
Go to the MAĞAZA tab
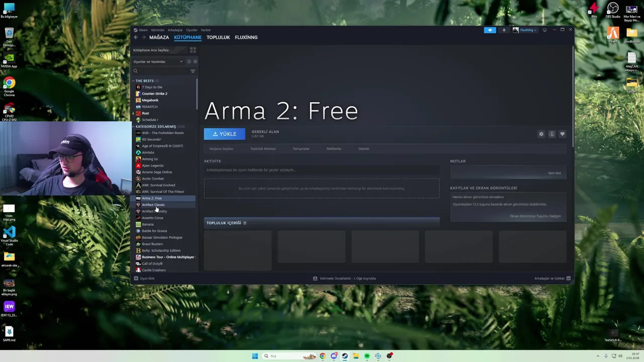[x=159, y=37]
